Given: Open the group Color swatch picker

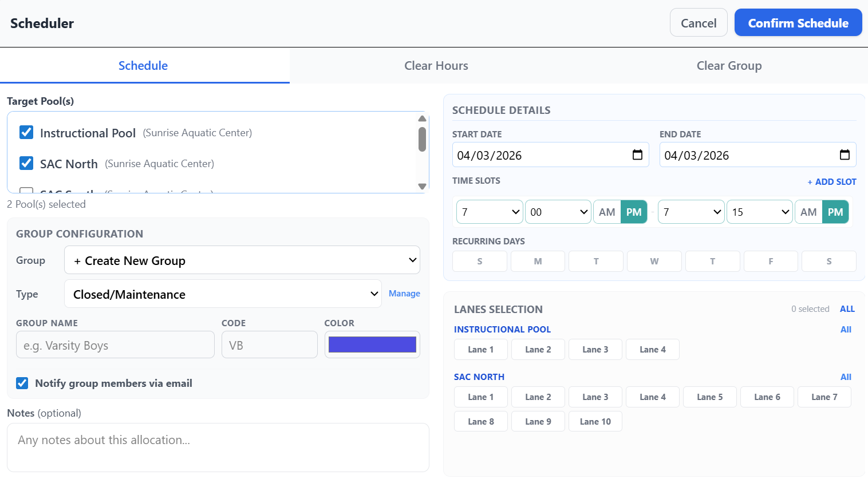Looking at the screenshot, I should point(372,344).
